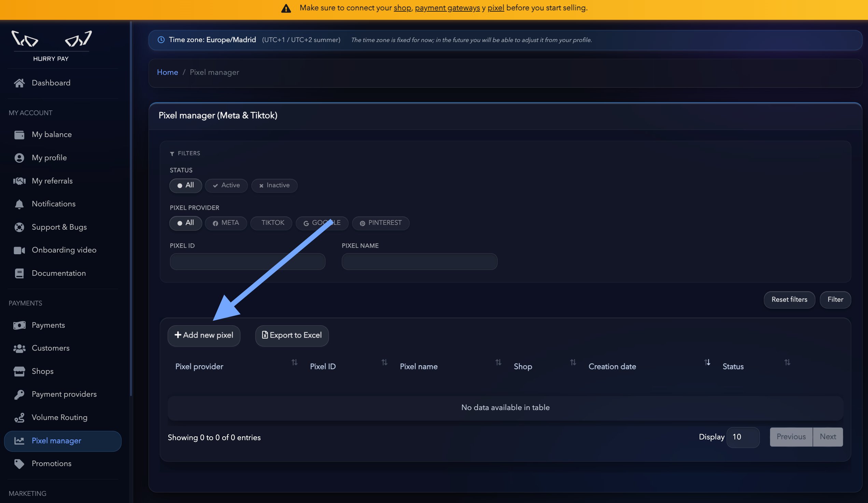This screenshot has width=868, height=503.
Task: Click the My balance wallet icon
Action: click(x=19, y=135)
